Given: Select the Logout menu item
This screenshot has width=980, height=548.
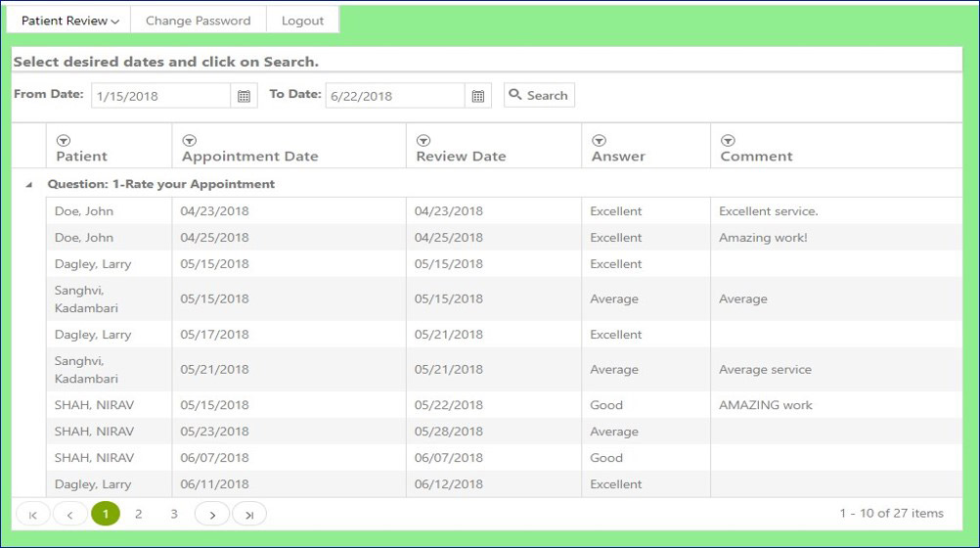Looking at the screenshot, I should tap(302, 21).
